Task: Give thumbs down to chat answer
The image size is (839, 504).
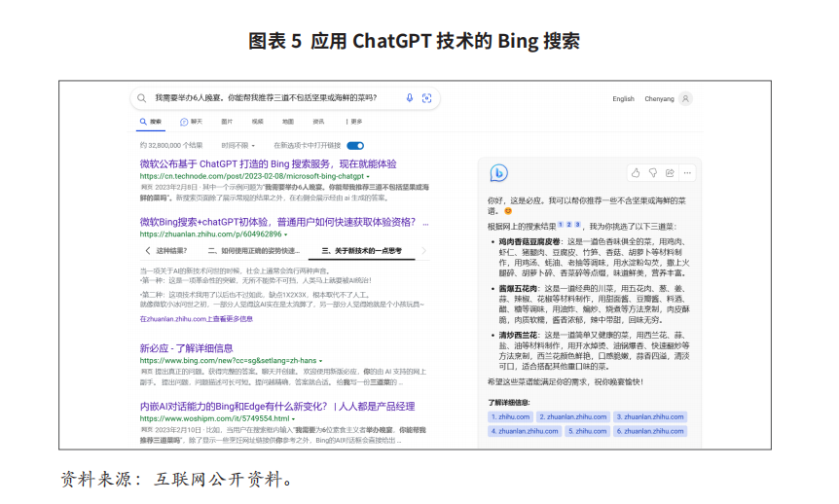Action: click(653, 173)
